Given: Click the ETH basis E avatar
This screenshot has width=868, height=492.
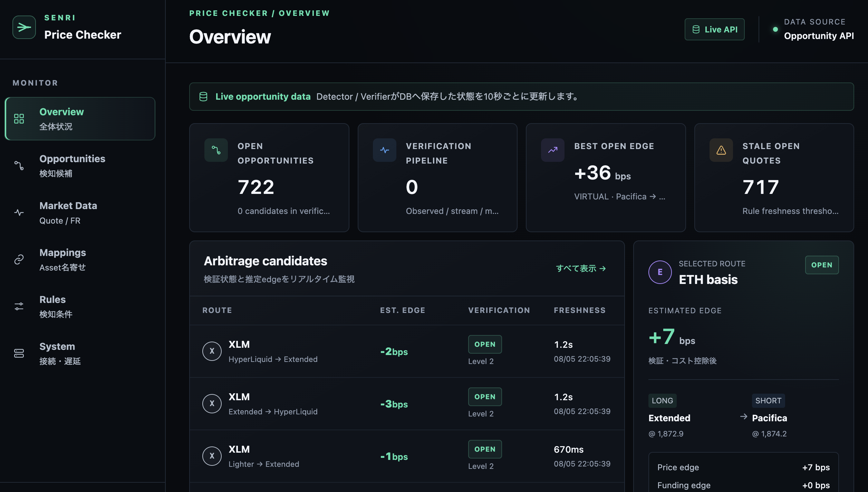Looking at the screenshot, I should click(660, 272).
